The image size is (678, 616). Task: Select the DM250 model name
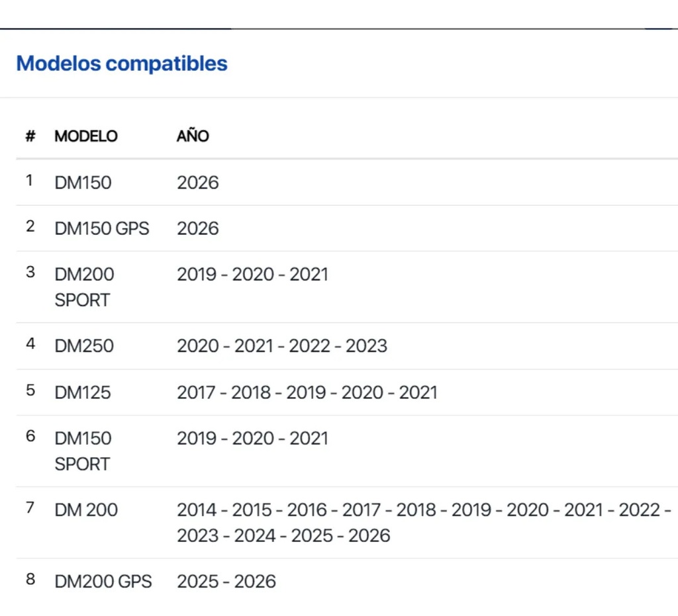84,346
